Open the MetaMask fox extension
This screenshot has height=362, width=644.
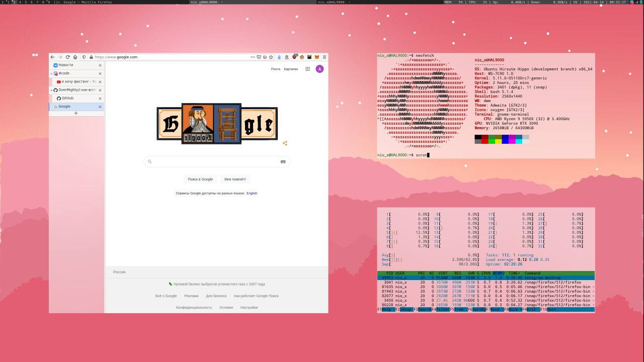(x=317, y=57)
